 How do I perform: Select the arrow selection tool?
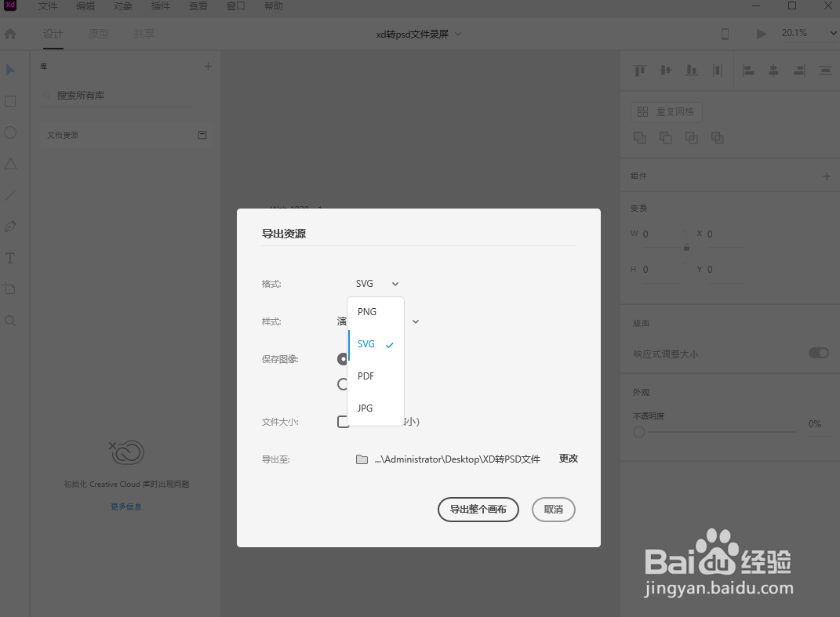(10, 70)
